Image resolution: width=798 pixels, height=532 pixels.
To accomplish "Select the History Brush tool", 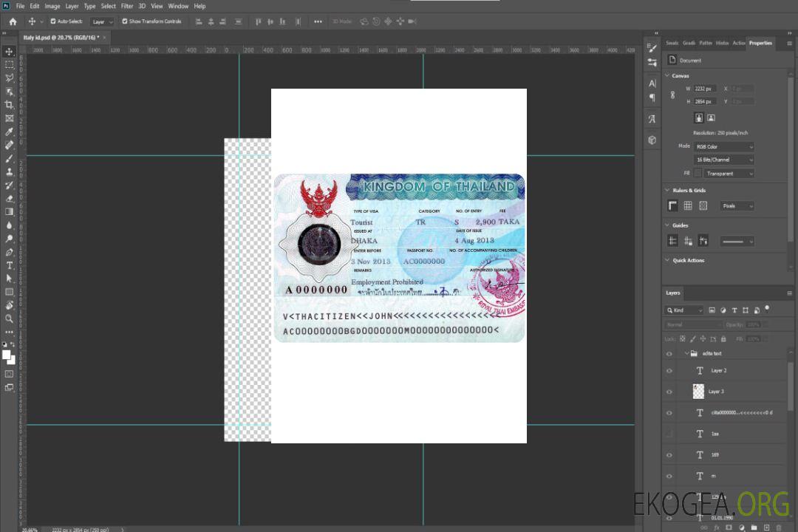I will 9,185.
